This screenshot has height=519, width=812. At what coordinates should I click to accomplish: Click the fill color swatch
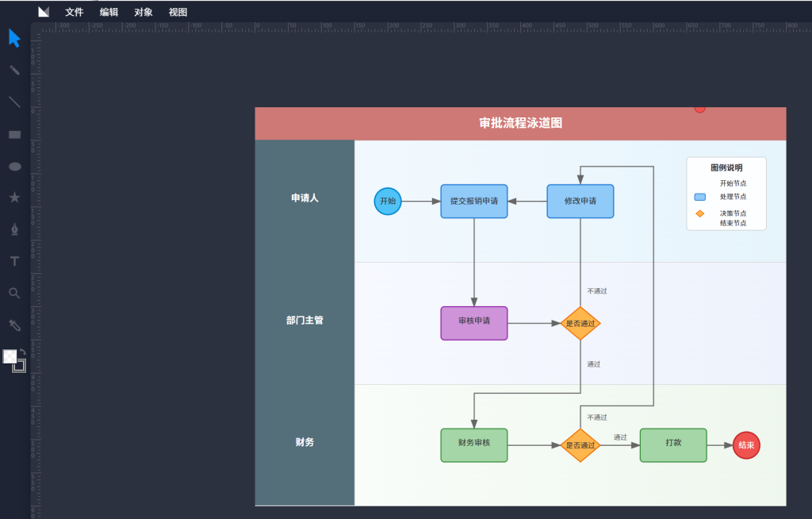click(10, 356)
